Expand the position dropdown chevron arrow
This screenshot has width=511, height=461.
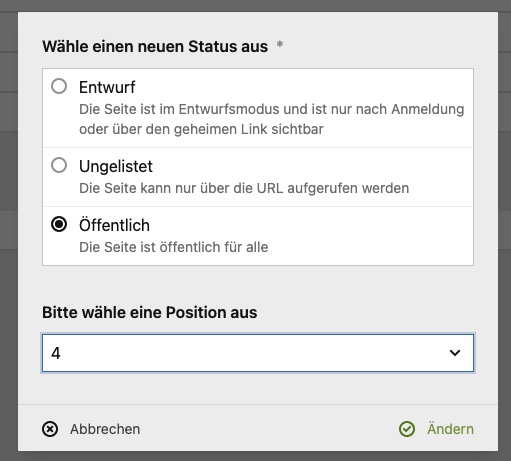point(455,353)
